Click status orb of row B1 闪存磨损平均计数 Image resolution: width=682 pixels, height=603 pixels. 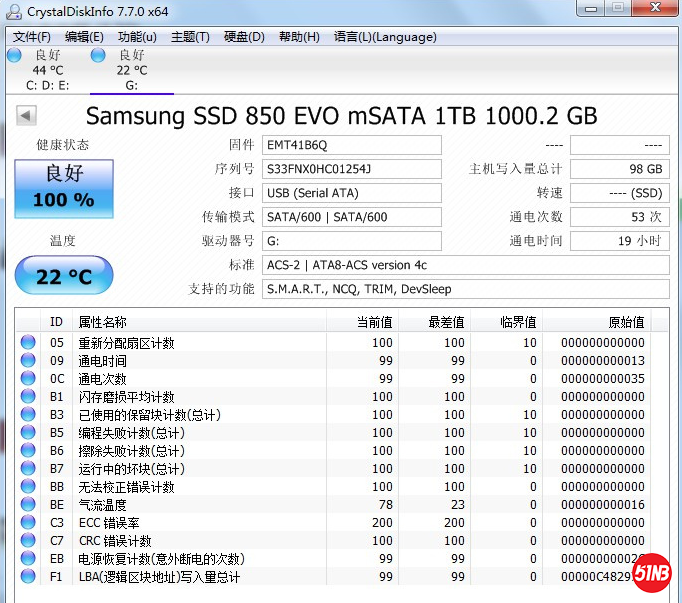point(28,396)
